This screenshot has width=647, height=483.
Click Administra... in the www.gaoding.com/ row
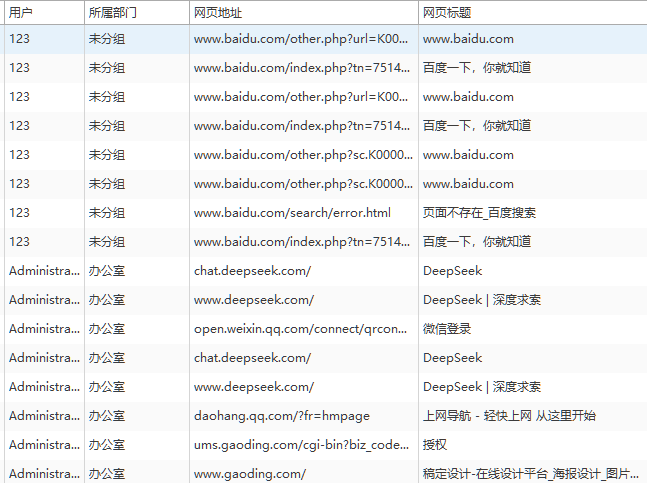tap(45, 474)
